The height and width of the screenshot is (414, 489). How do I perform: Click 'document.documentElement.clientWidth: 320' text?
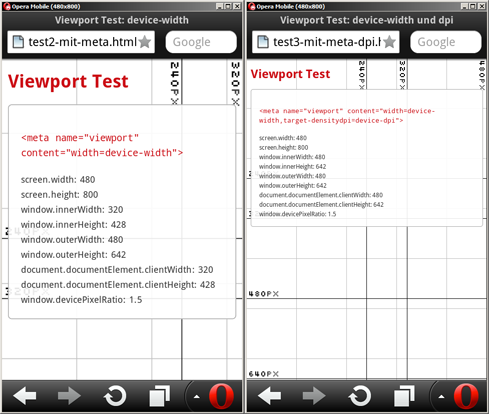[117, 270]
